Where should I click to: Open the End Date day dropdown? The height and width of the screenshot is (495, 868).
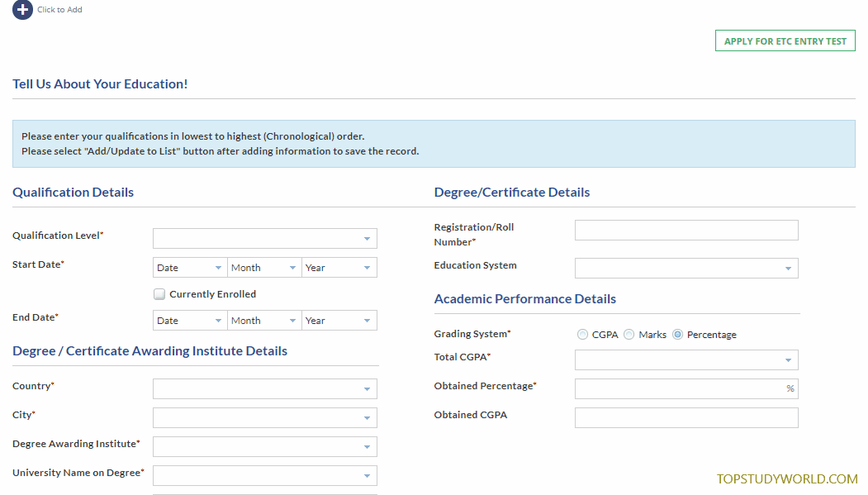(x=190, y=321)
